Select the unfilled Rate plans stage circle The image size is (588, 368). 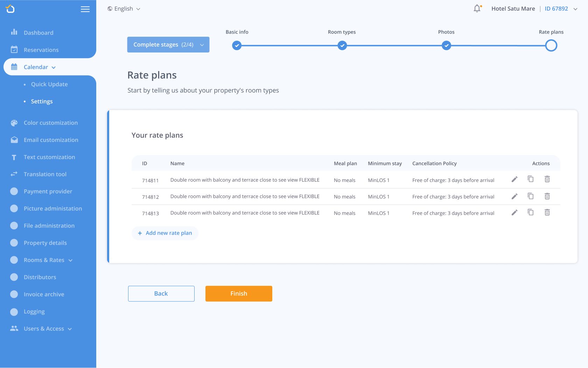point(551,45)
